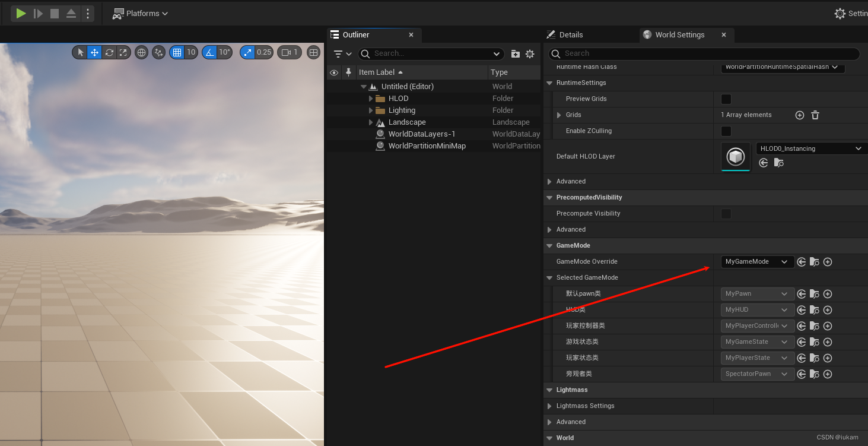Image resolution: width=868 pixels, height=446 pixels.
Task: Select WorldDataLayers-1 in Outliner
Action: 422,134
